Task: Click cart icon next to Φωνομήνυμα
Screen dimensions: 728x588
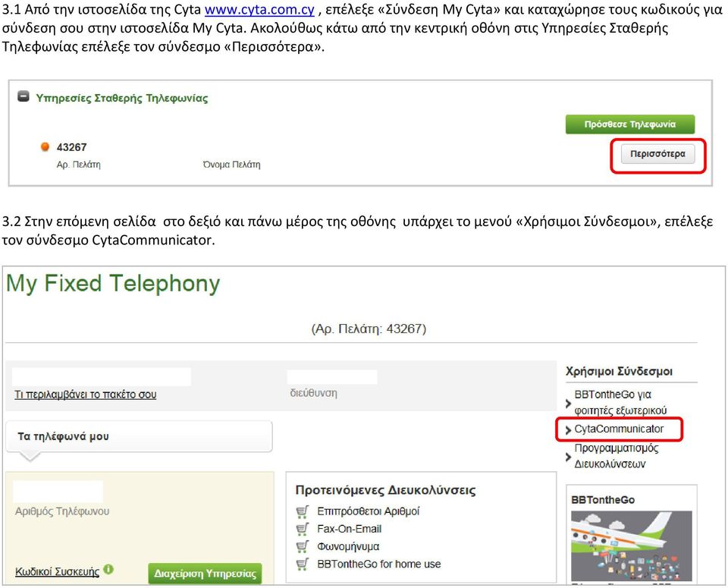Action: tap(303, 547)
